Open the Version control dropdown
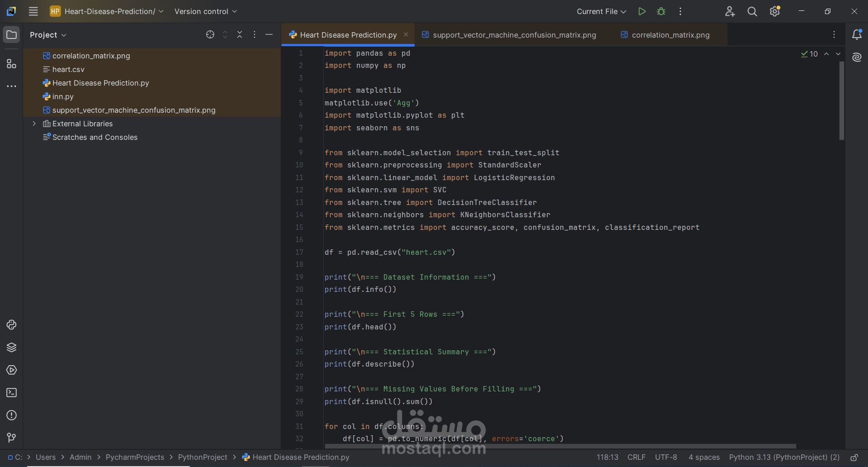 click(206, 11)
